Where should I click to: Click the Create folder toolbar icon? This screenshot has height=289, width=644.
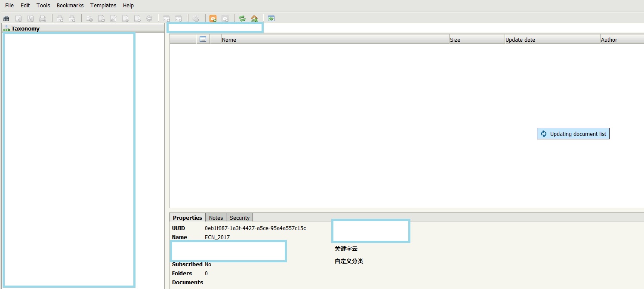coord(89,18)
